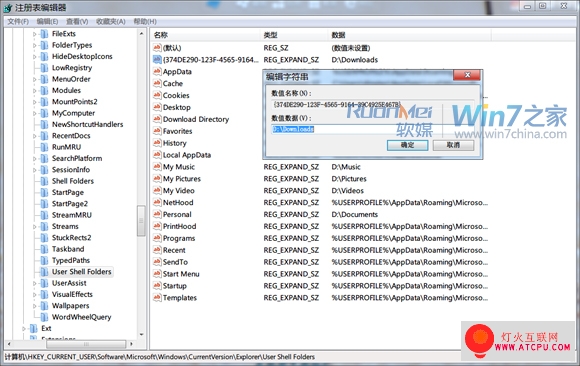580x366 pixels.
Task: Click the icon beside the {374DE290-123F value
Action: pyautogui.click(x=157, y=60)
